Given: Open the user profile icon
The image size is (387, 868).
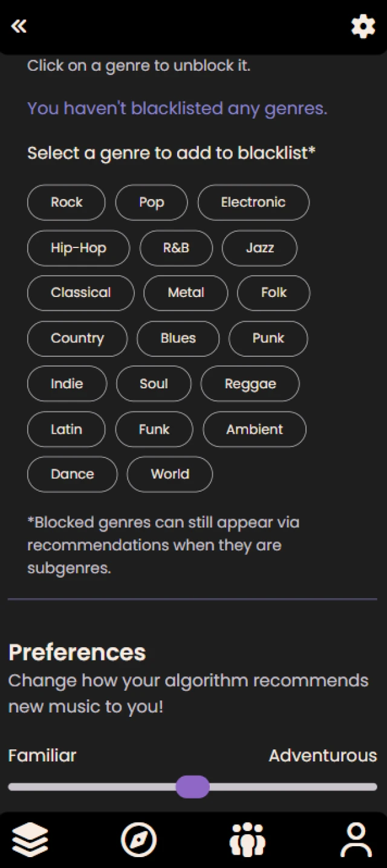Looking at the screenshot, I should 356,840.
